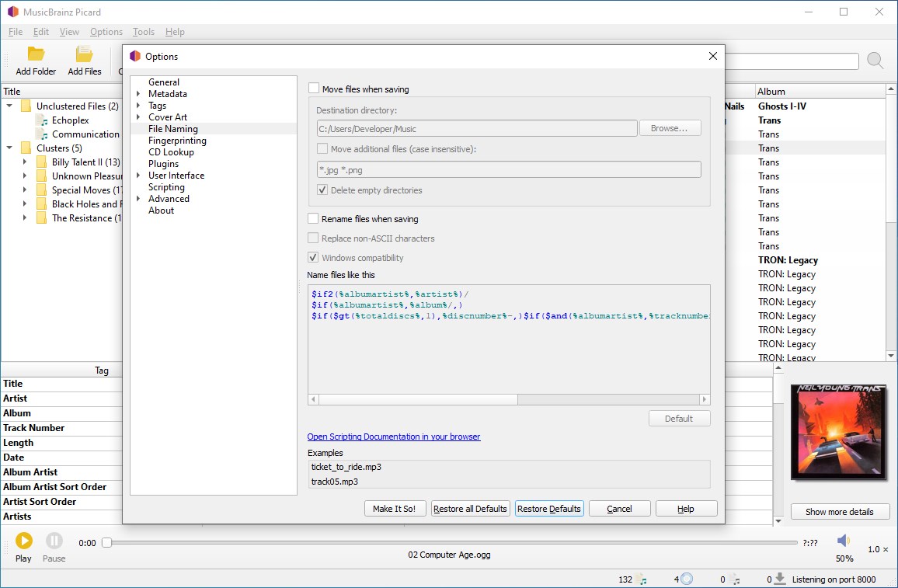Viewport: 898px width, 588px height.
Task: Mute audio via the speaker icon
Action: [843, 541]
